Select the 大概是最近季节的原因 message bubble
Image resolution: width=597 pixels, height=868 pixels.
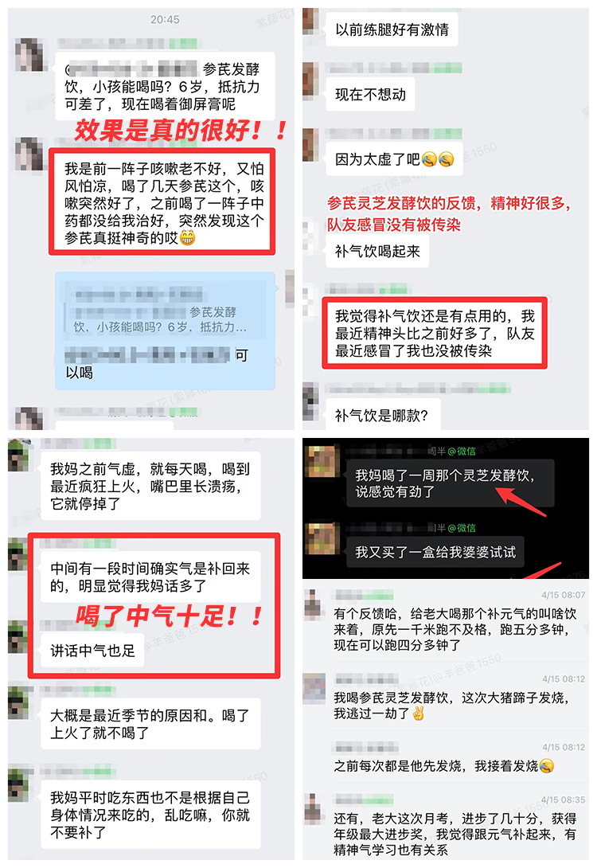click(x=150, y=724)
